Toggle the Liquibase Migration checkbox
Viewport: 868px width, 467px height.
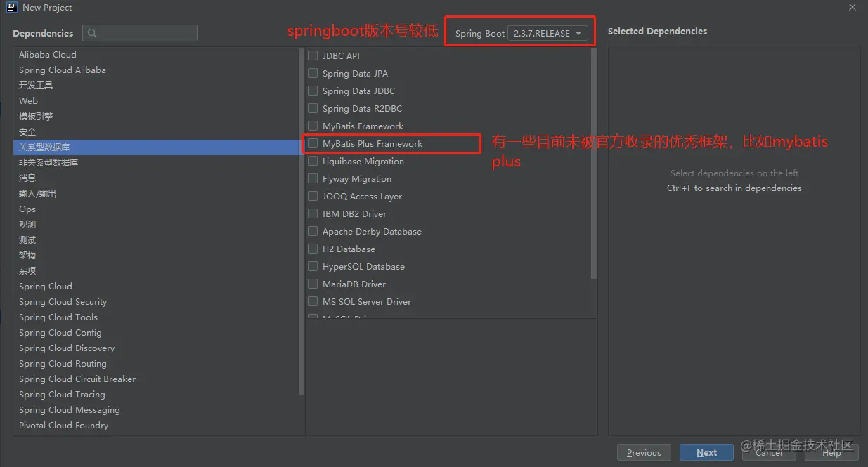point(313,161)
